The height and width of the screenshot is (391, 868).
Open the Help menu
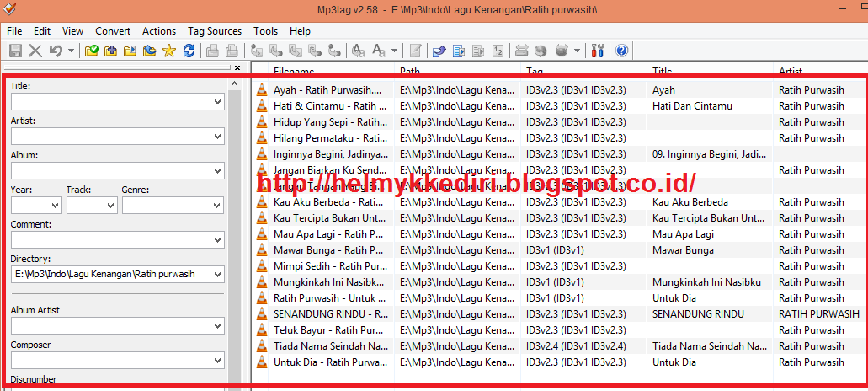click(x=300, y=31)
